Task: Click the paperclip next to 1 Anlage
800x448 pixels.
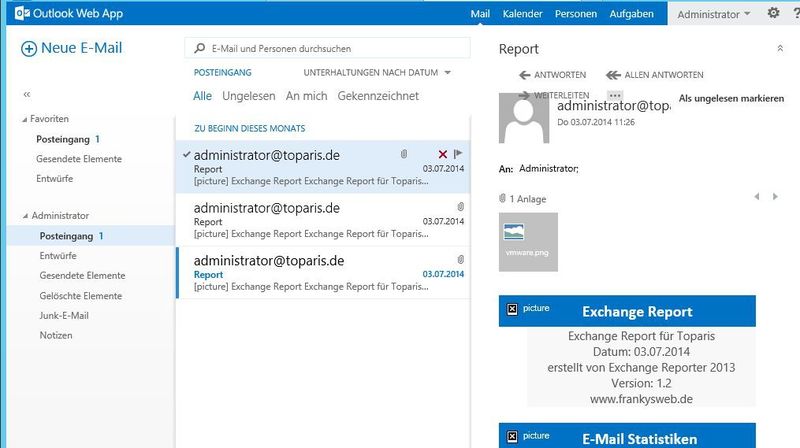Action: [503, 198]
